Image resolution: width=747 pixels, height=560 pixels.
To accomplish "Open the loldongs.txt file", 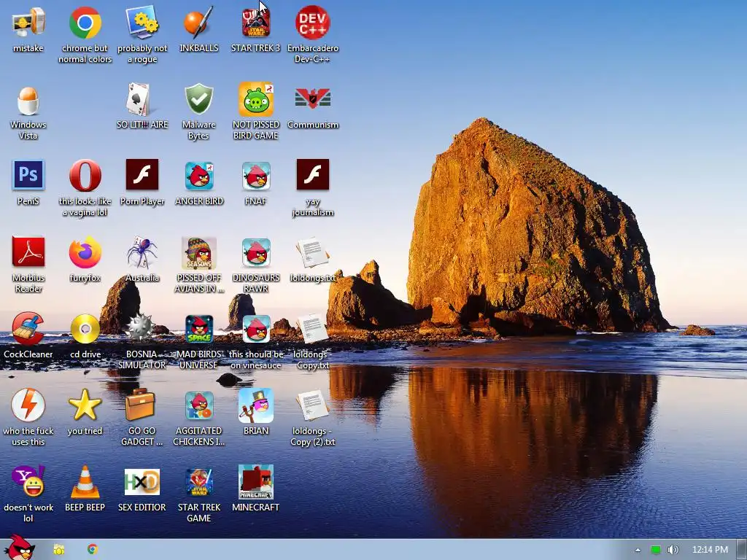I will point(312,253).
